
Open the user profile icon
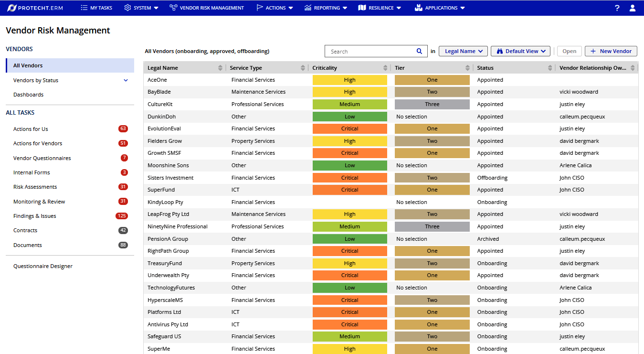tap(633, 8)
